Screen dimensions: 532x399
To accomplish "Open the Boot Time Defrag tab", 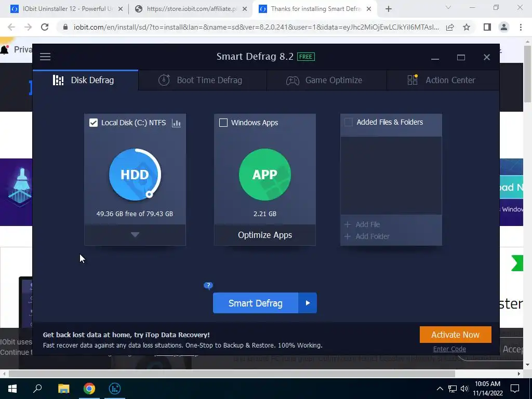I will 203,80.
